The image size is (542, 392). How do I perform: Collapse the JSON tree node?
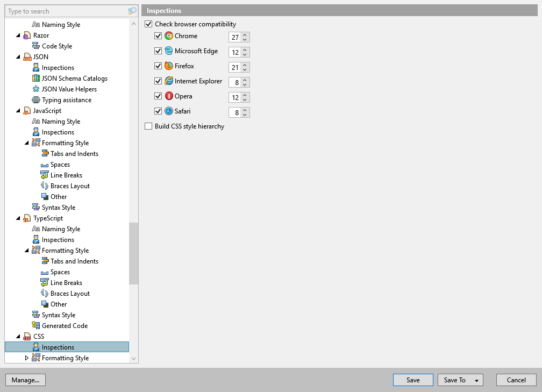tap(18, 56)
